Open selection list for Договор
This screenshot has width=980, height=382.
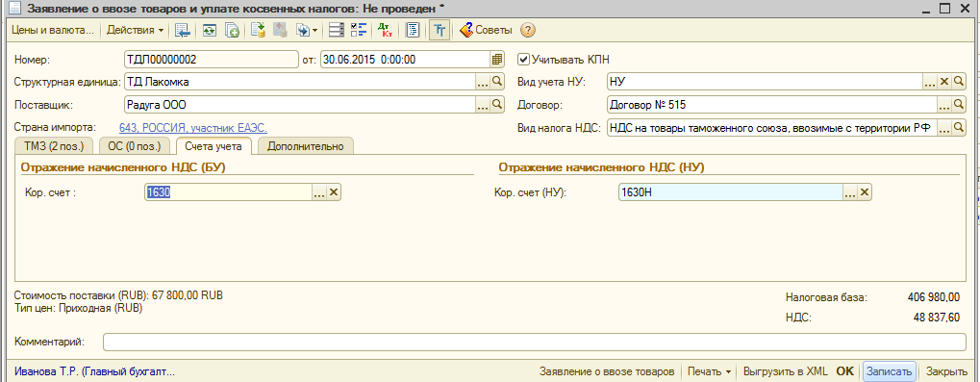click(x=944, y=104)
